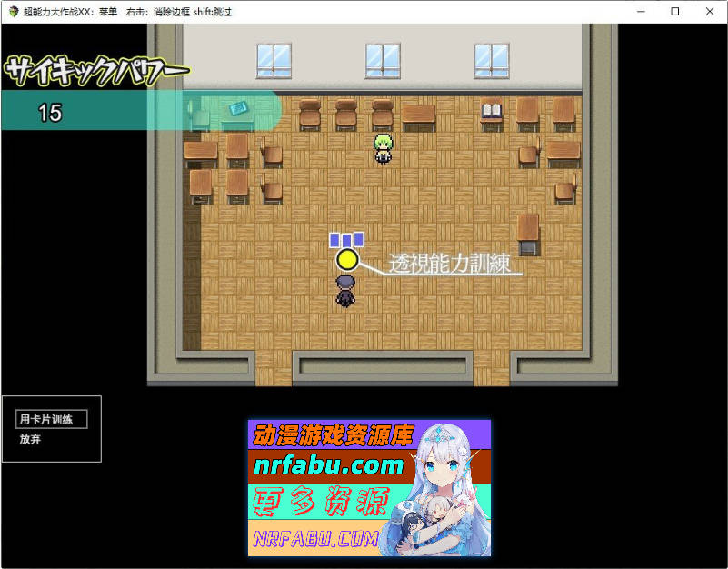Click the yellow circle event marker
Screen dimensions: 728x569
coord(346,260)
